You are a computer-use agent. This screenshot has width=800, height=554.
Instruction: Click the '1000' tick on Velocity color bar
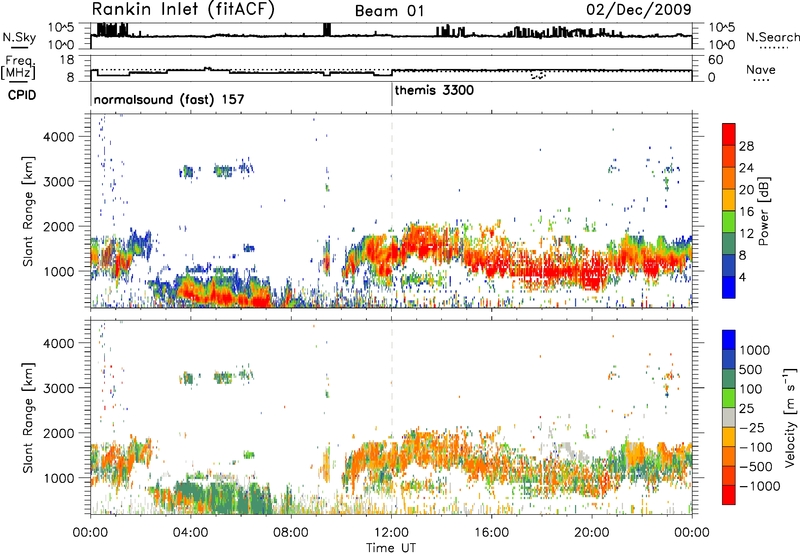pyautogui.click(x=755, y=350)
